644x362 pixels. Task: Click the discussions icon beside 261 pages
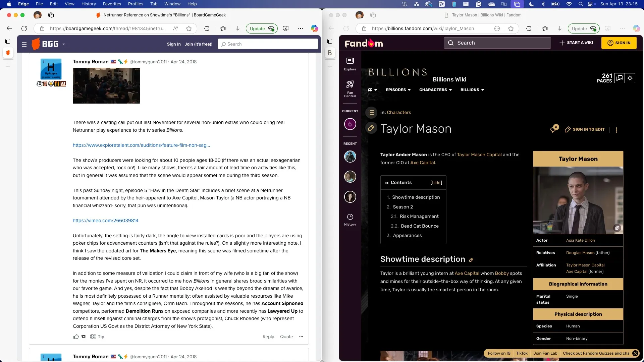coord(620,78)
